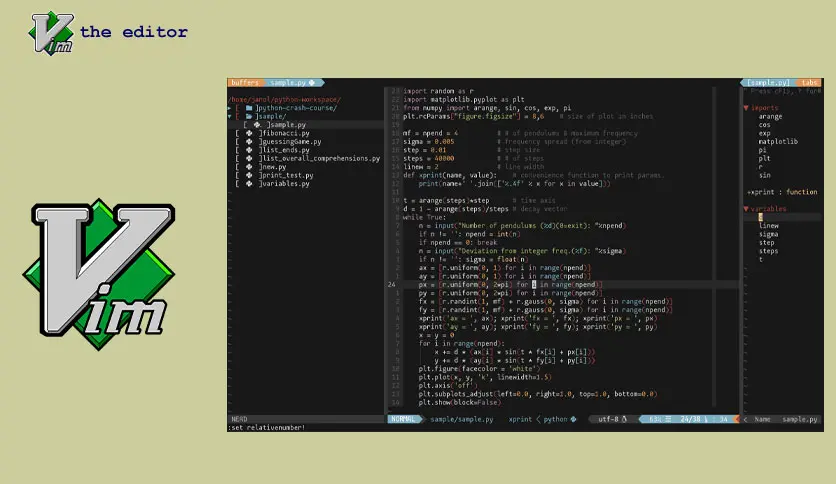This screenshot has height=484, width=836.
Task: Click the Python icon in the sample.py buffer tab
Action: click(x=312, y=83)
